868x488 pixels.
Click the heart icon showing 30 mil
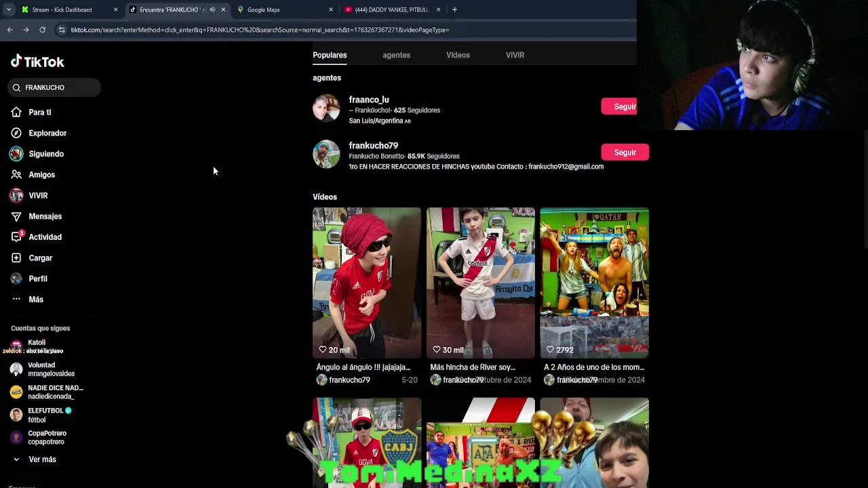(437, 350)
